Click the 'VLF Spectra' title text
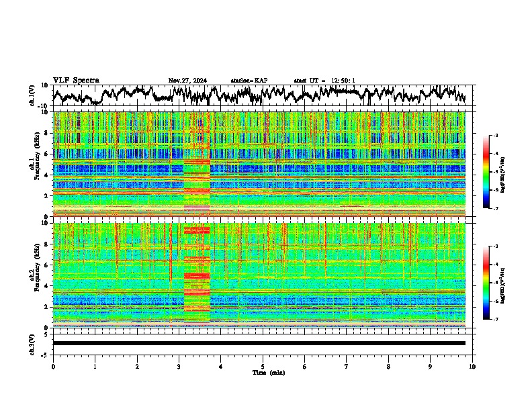The image size is (532, 411). pyautogui.click(x=76, y=81)
